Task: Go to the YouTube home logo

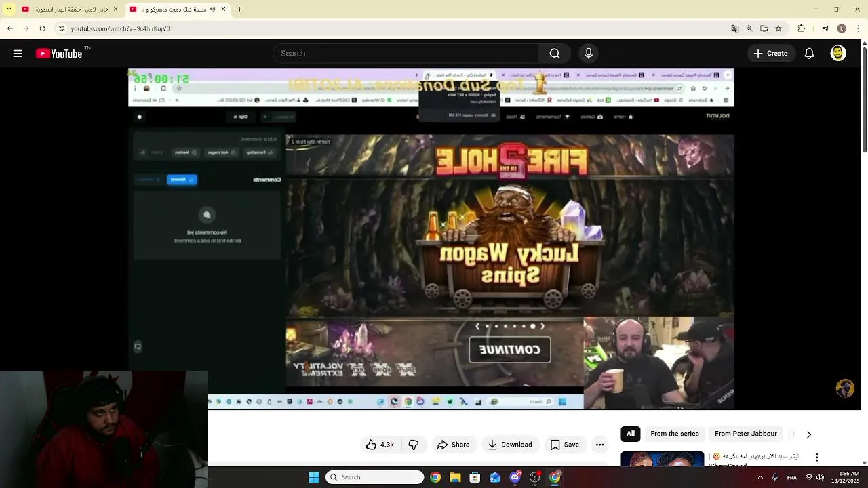Action: tap(59, 54)
